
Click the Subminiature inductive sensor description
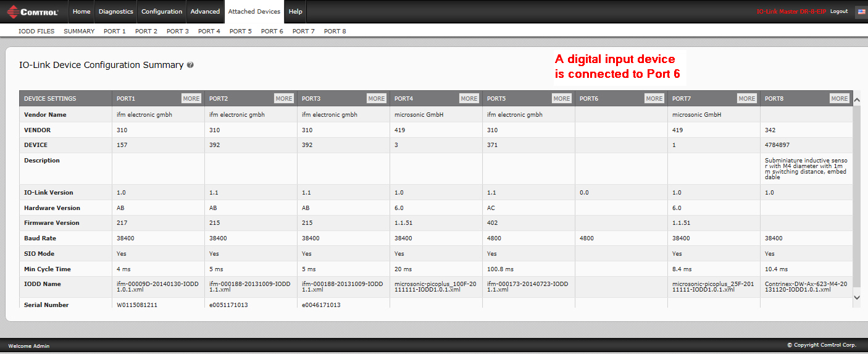click(x=806, y=169)
